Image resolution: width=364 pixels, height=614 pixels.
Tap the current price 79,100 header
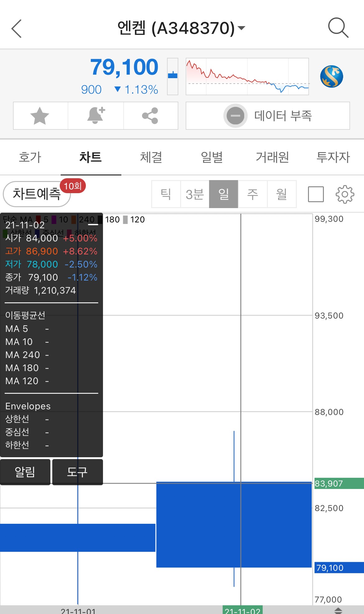point(124,67)
